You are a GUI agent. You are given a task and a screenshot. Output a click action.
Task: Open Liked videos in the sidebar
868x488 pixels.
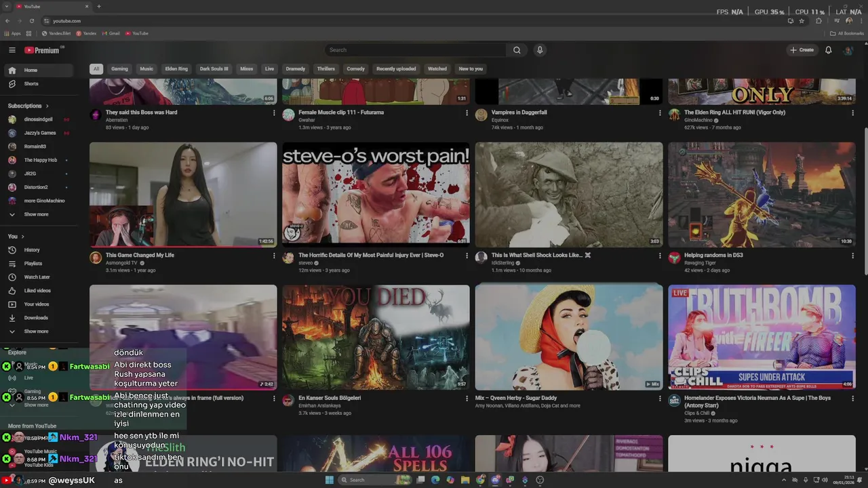pos(37,291)
